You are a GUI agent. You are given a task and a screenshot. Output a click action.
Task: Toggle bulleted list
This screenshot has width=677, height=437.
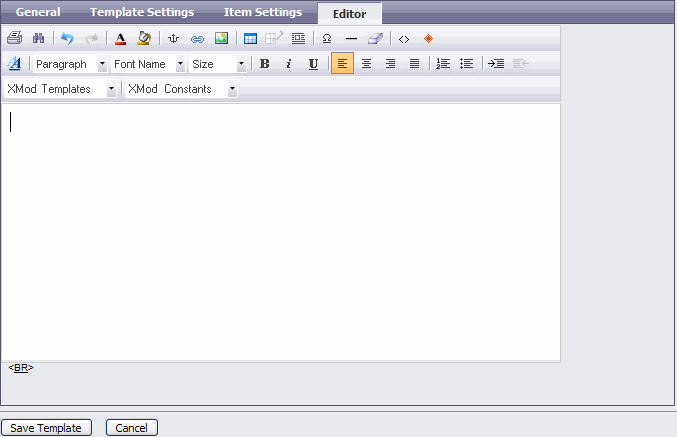467,63
